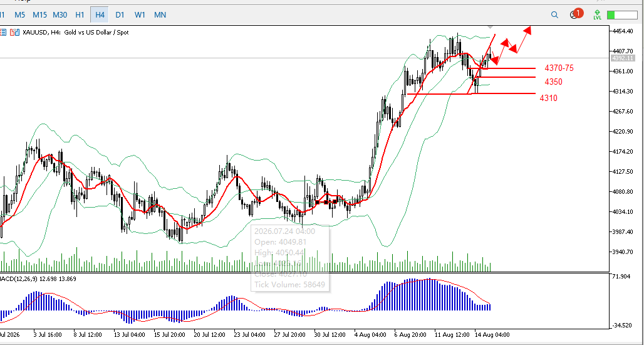The height and width of the screenshot is (345, 644).
Task: Switch chart to M15 timeframe
Action: pos(40,15)
